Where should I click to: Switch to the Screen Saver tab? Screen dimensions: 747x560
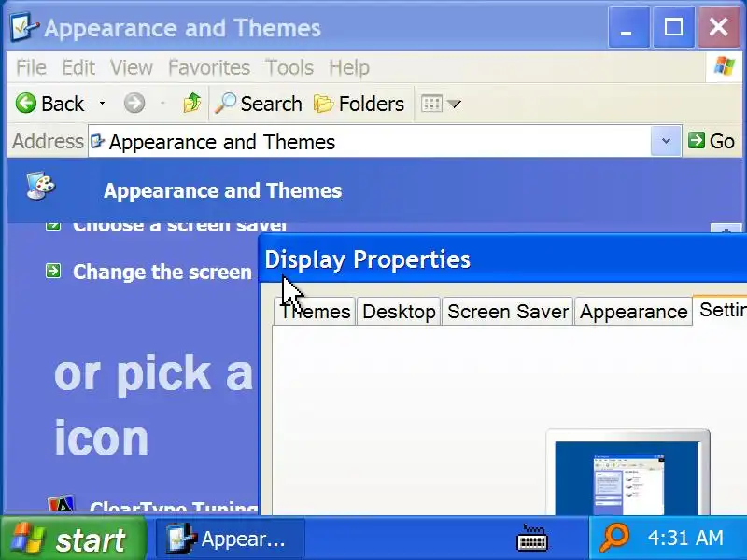[x=508, y=312]
